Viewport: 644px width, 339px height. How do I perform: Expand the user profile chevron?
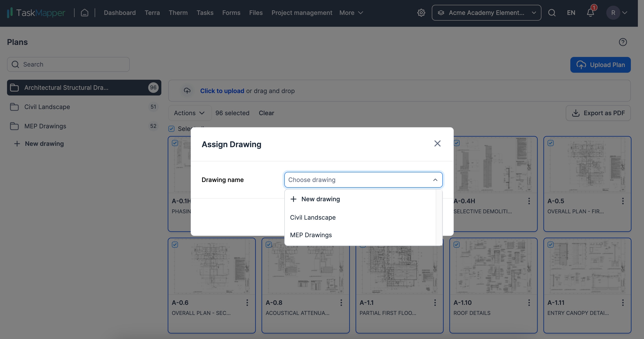(625, 13)
